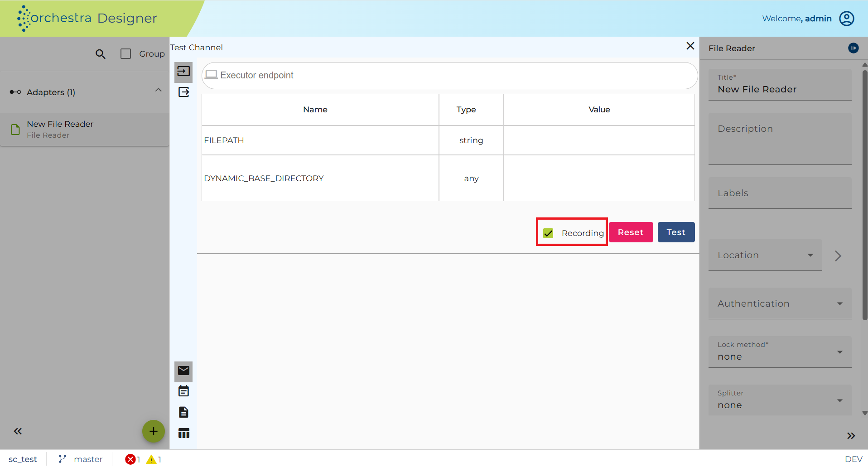Toggle the Group checkbox

[x=126, y=54]
